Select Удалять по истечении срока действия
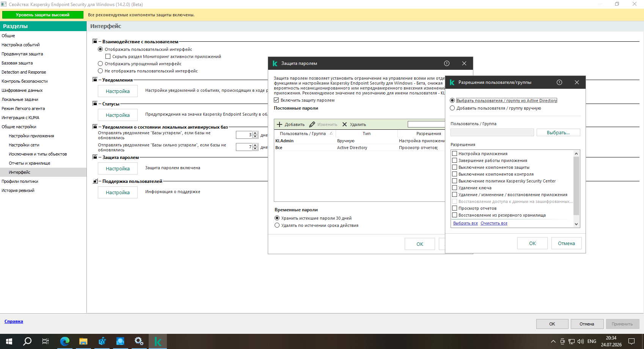Image resolution: width=644 pixels, height=349 pixels. tap(277, 225)
